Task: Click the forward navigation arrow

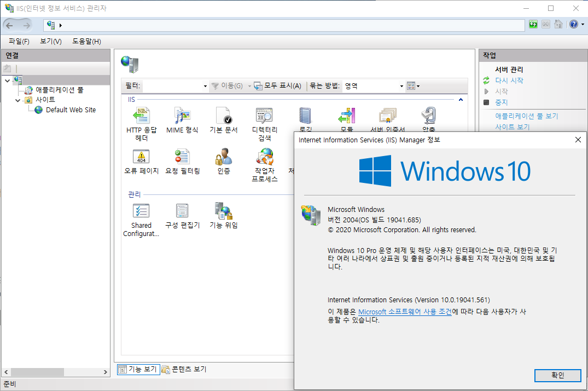Action: point(27,26)
